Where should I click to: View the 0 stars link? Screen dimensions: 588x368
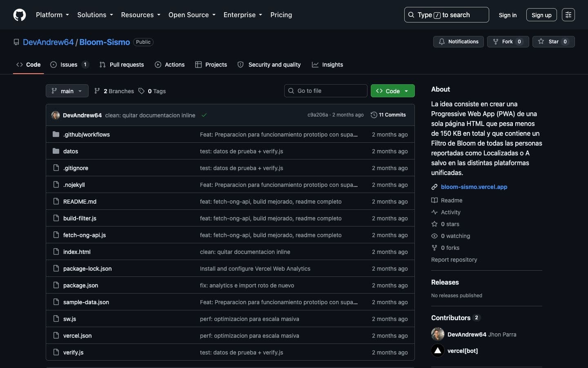point(445,224)
